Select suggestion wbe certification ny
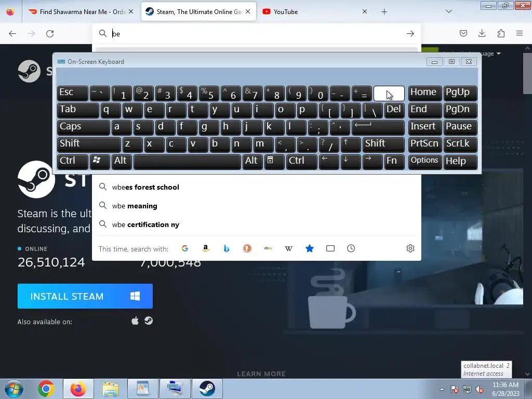Screen dimensions: 532x399 click(257, 224)
